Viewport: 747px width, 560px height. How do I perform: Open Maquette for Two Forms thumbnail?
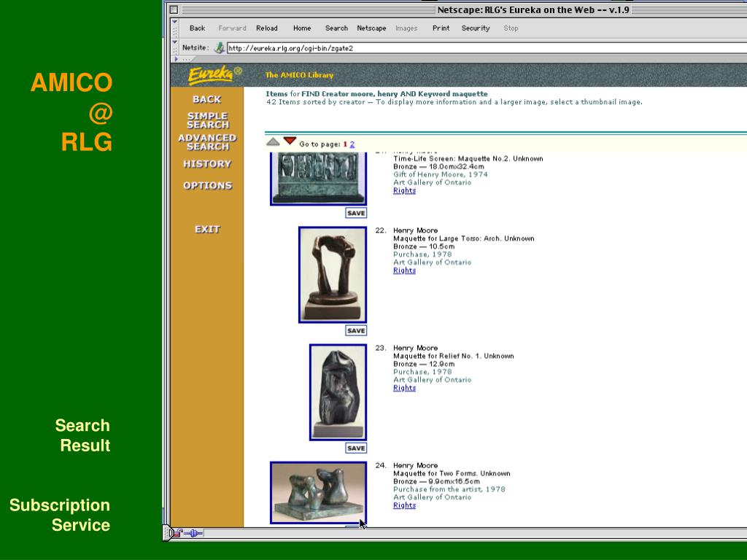tap(318, 493)
